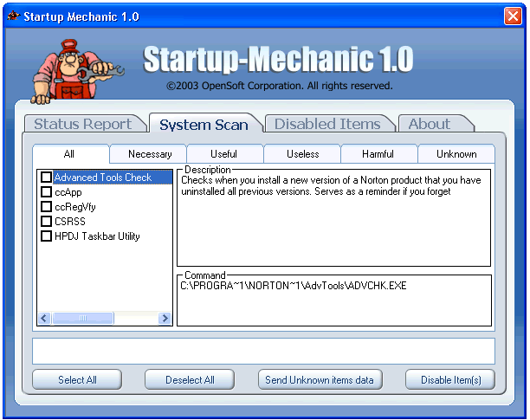Switch to the System Scan tab
The height and width of the screenshot is (420, 530).
205,125
